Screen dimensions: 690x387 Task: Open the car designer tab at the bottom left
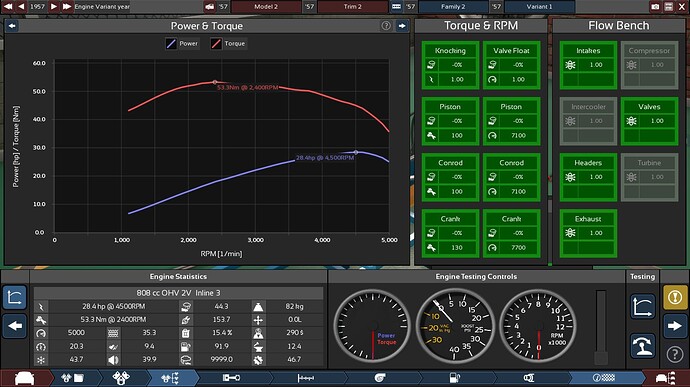[x=25, y=378]
